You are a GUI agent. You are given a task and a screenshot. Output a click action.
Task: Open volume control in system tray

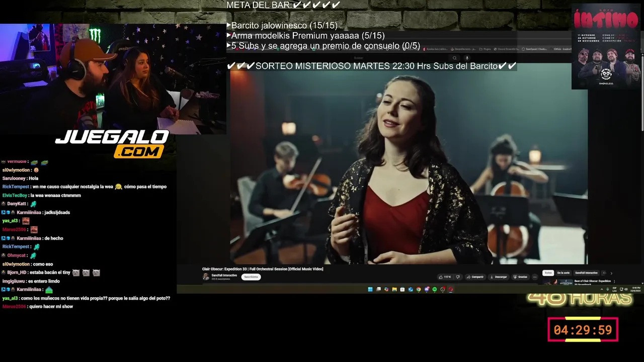coord(626,289)
